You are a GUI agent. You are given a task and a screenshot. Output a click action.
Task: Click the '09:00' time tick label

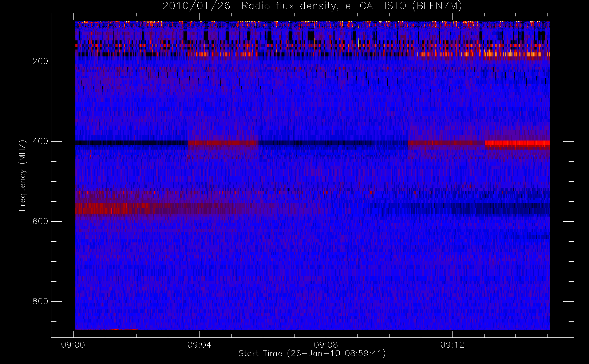point(73,345)
